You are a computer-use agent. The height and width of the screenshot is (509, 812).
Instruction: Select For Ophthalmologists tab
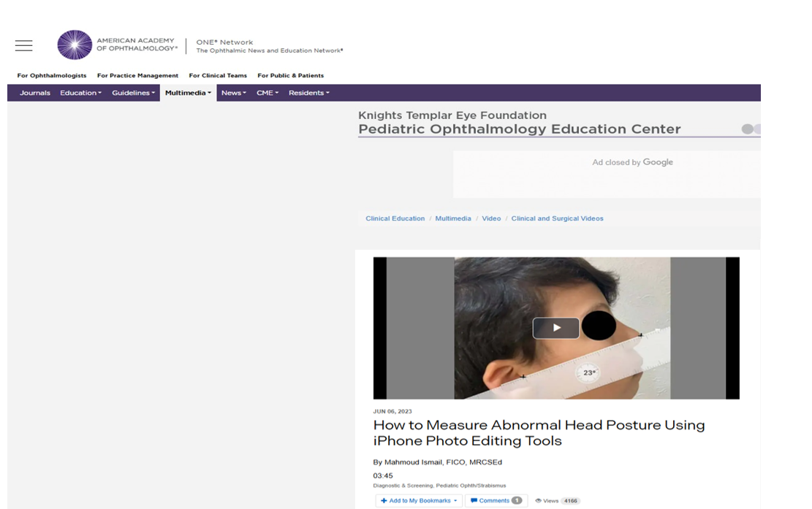(x=52, y=75)
